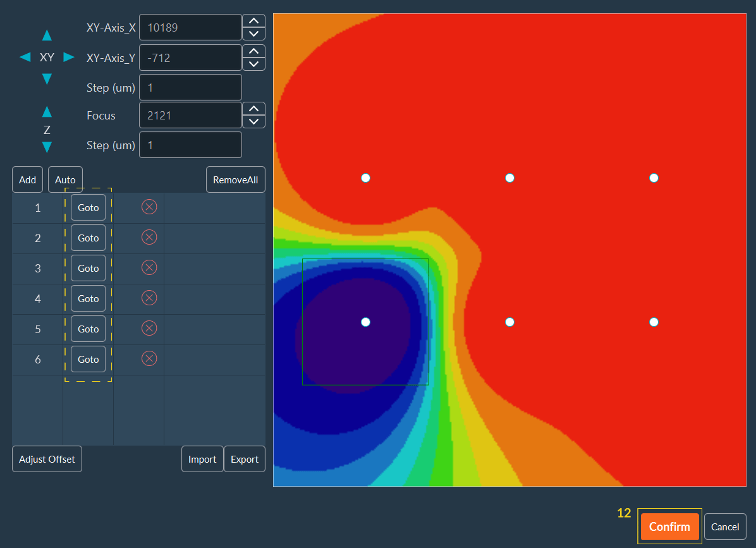The height and width of the screenshot is (548, 756).
Task: Remove point 4 via the red cross icon
Action: 149,298
